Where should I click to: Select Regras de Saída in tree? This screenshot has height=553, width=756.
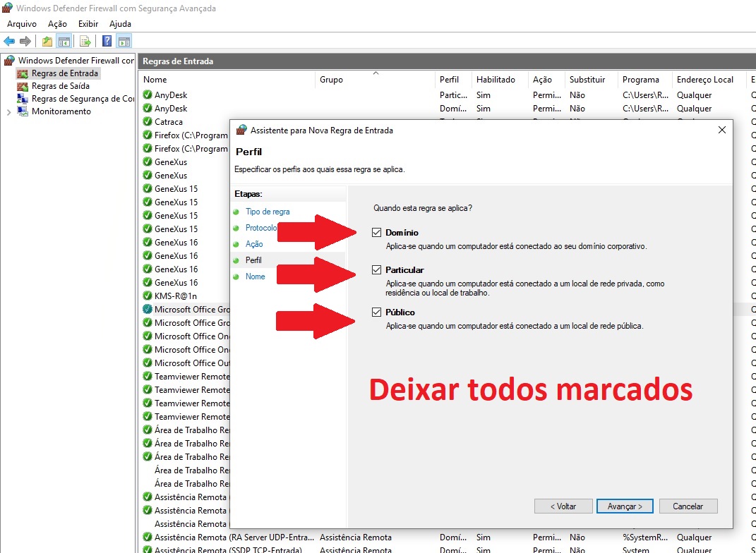pyautogui.click(x=60, y=86)
